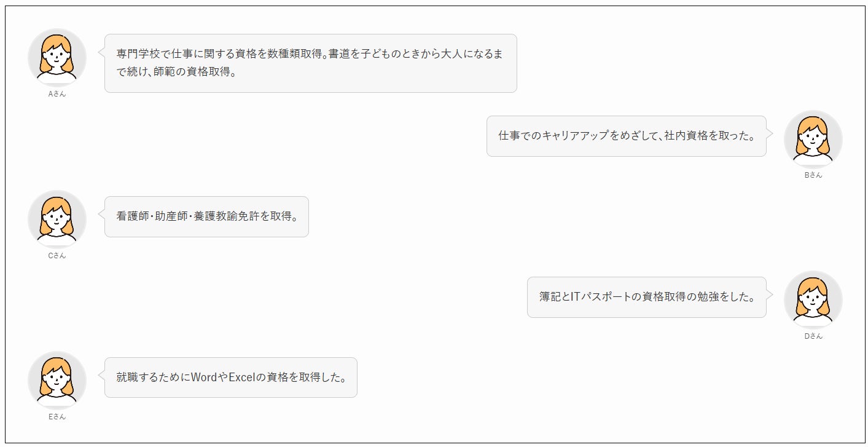Click Aさん's avatar icon
Screen dimensions: 868x447
click(x=57, y=57)
